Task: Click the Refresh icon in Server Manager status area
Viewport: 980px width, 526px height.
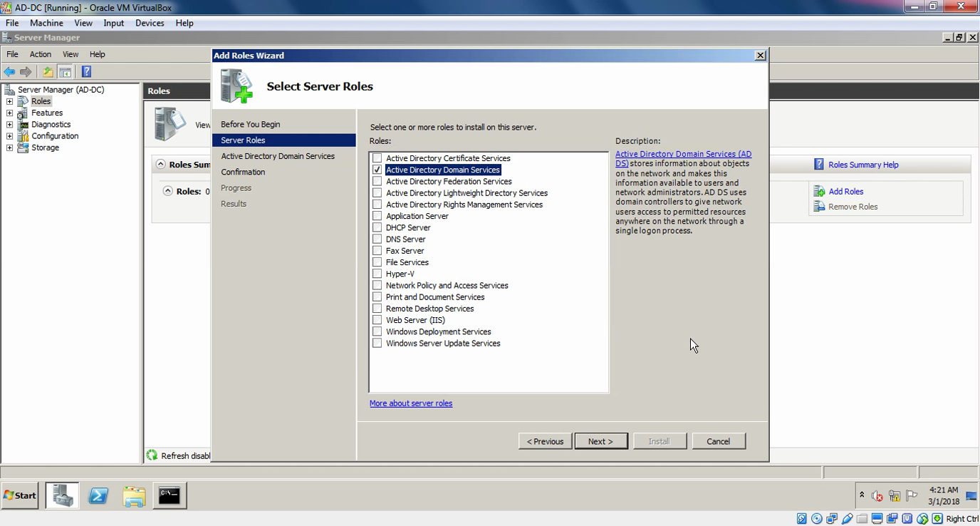Action: [x=152, y=455]
